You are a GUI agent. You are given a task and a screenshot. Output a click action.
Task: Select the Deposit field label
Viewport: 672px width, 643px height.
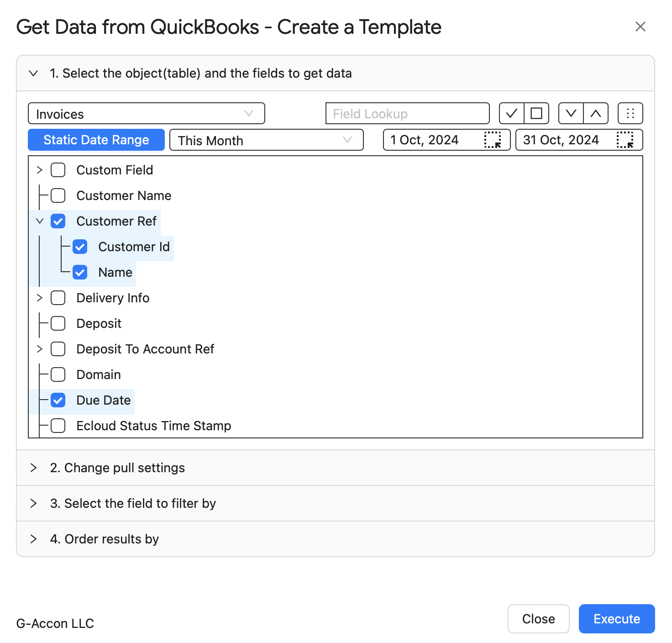pyautogui.click(x=99, y=323)
